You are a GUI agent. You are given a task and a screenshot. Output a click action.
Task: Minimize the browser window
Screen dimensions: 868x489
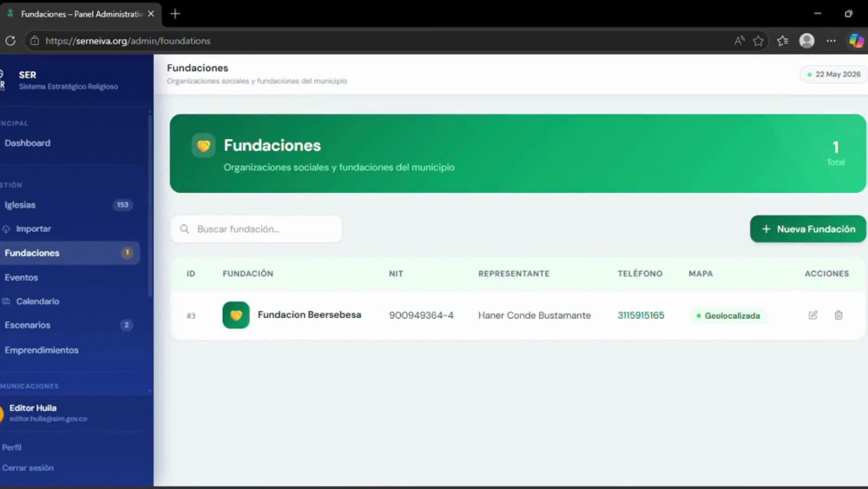817,13
